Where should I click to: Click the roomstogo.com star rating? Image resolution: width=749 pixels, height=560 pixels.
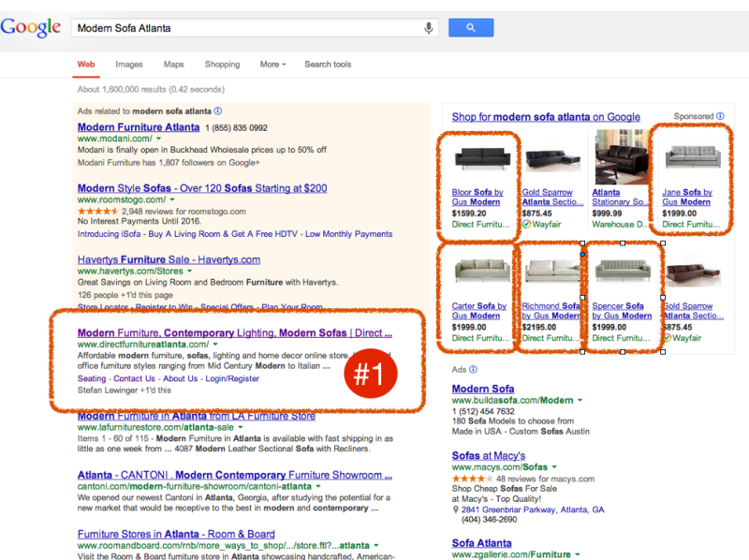pos(98,212)
